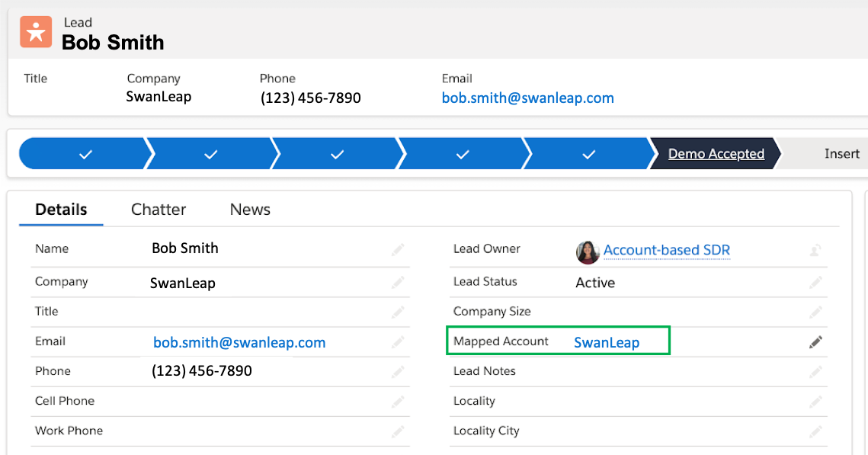Edit the Locality field with its pencil icon
Screen dimensions: 868x455
(815, 402)
